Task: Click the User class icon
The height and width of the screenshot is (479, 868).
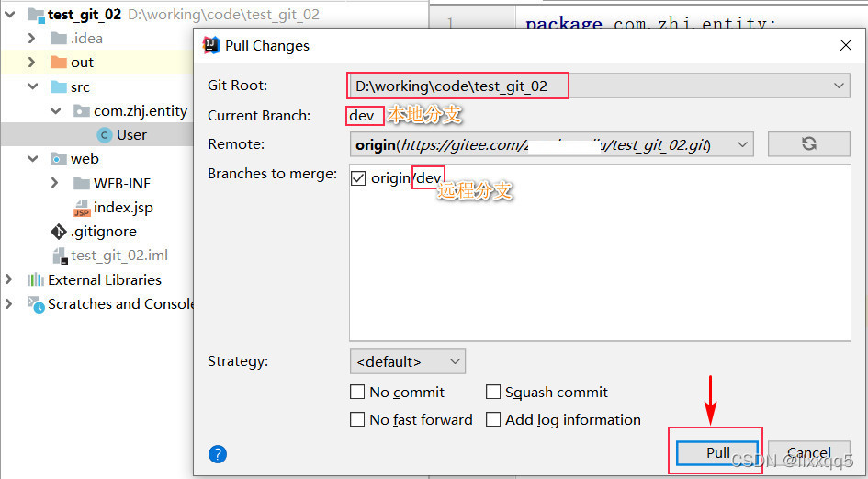Action: pos(104,135)
